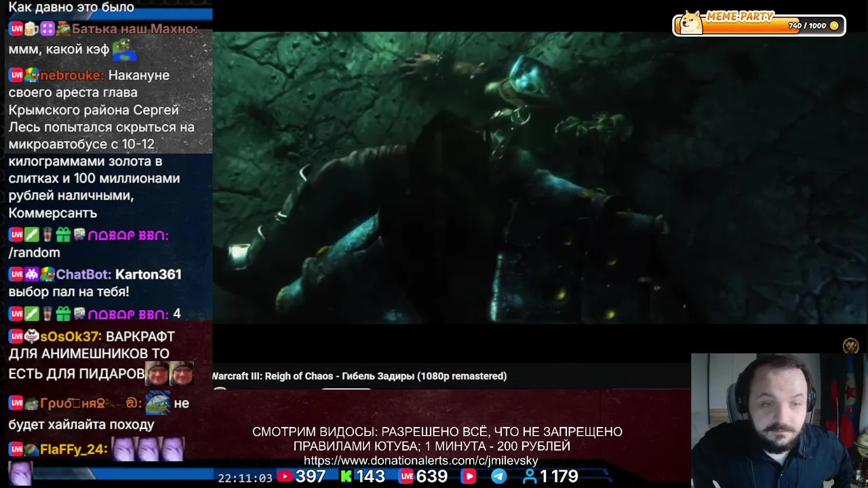Click the gift badge in the 'ПОВАР ВВП: 4' row

63,314
